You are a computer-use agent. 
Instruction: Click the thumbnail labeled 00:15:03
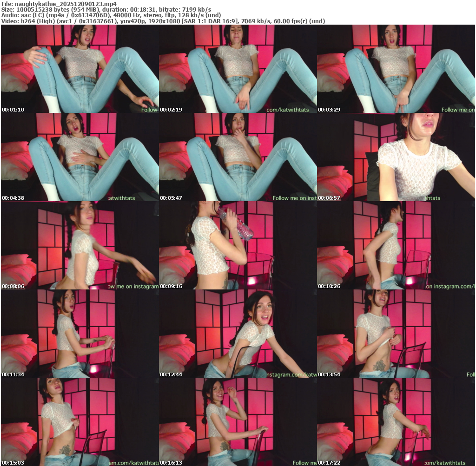tap(79, 422)
